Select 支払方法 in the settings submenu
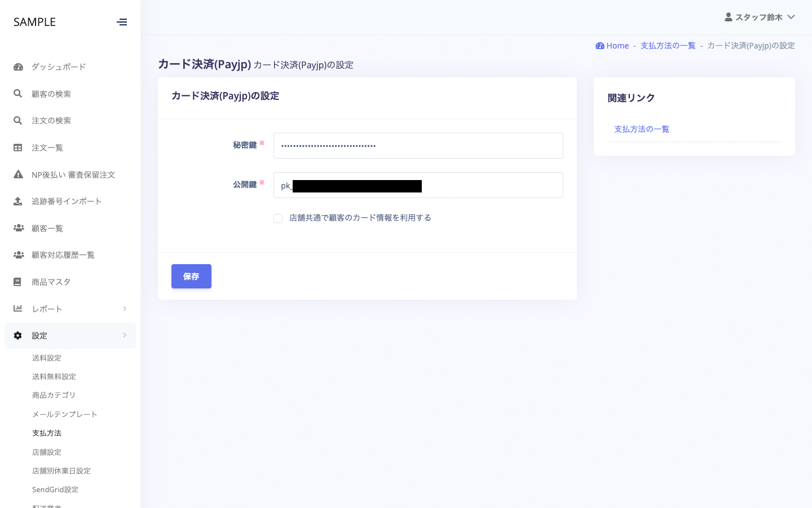The width and height of the screenshot is (812, 508). pyautogui.click(x=47, y=433)
